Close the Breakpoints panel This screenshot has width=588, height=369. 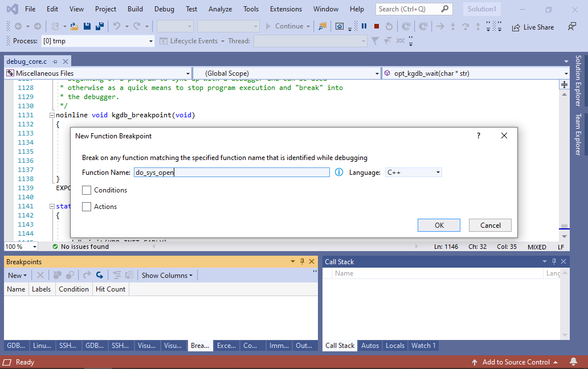point(312,261)
